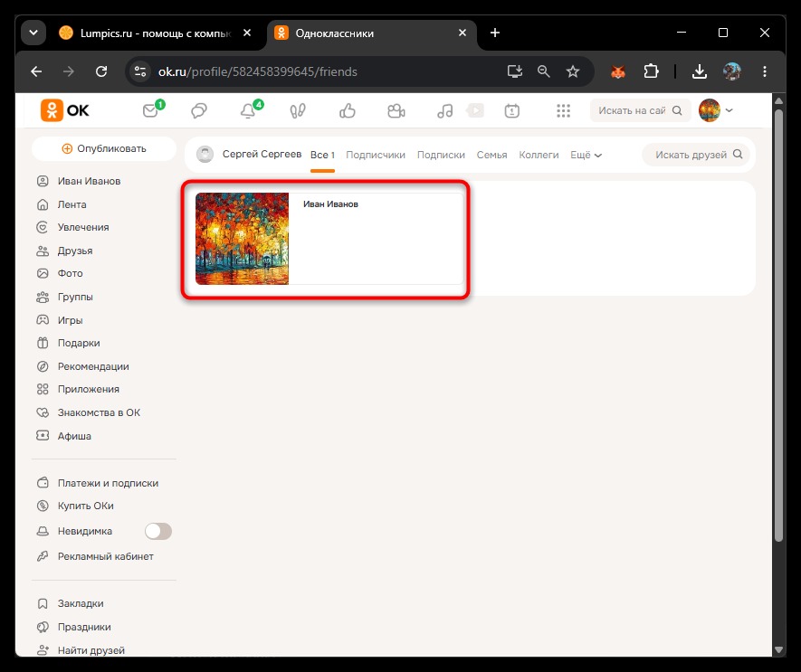
Task: Click the page vertical scrollbar
Action: pos(778,326)
